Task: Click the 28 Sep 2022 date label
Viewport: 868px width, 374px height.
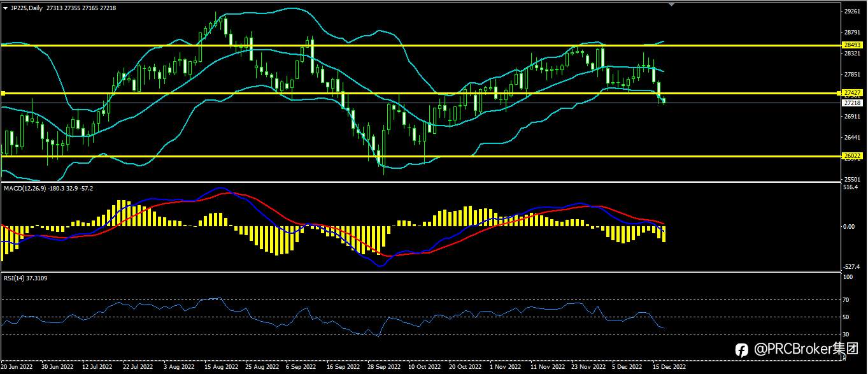Action: click(x=384, y=367)
